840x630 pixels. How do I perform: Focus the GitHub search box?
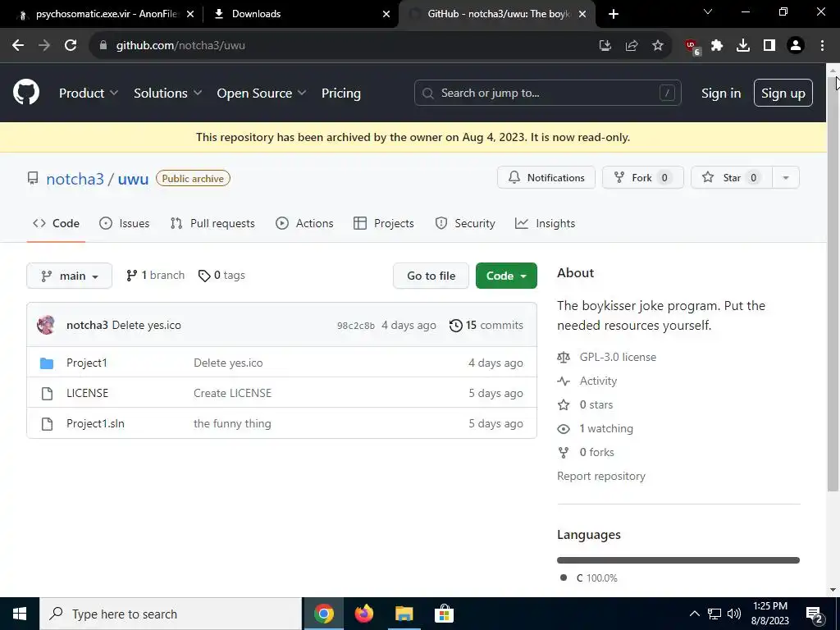coord(547,93)
